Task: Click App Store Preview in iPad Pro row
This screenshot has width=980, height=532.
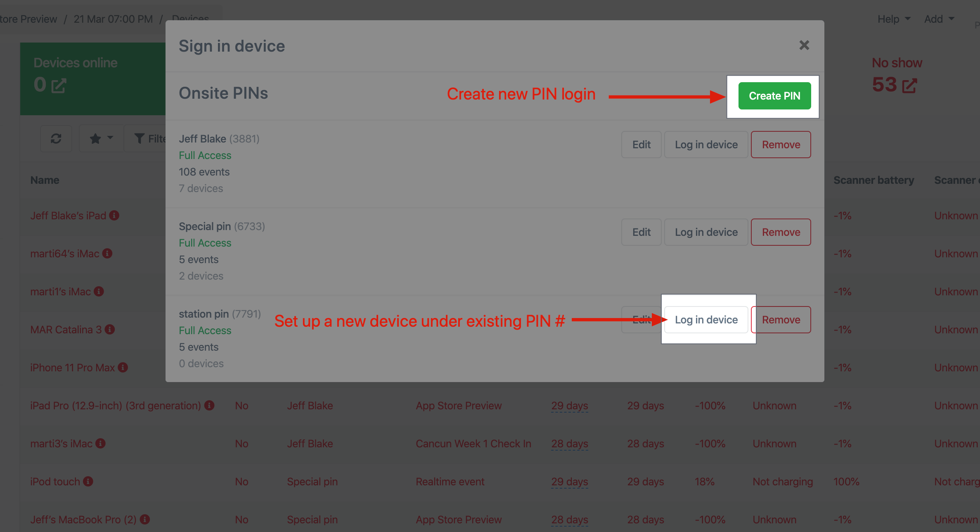Action: click(x=459, y=406)
